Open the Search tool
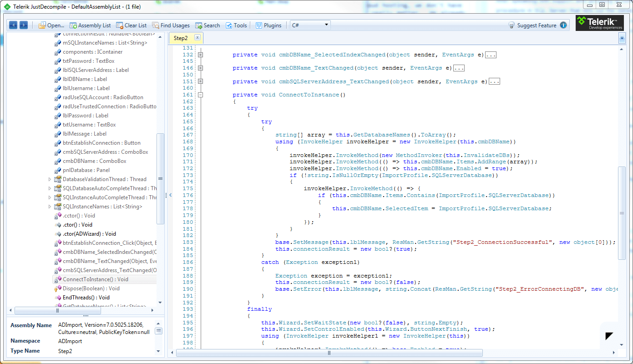 click(x=208, y=25)
